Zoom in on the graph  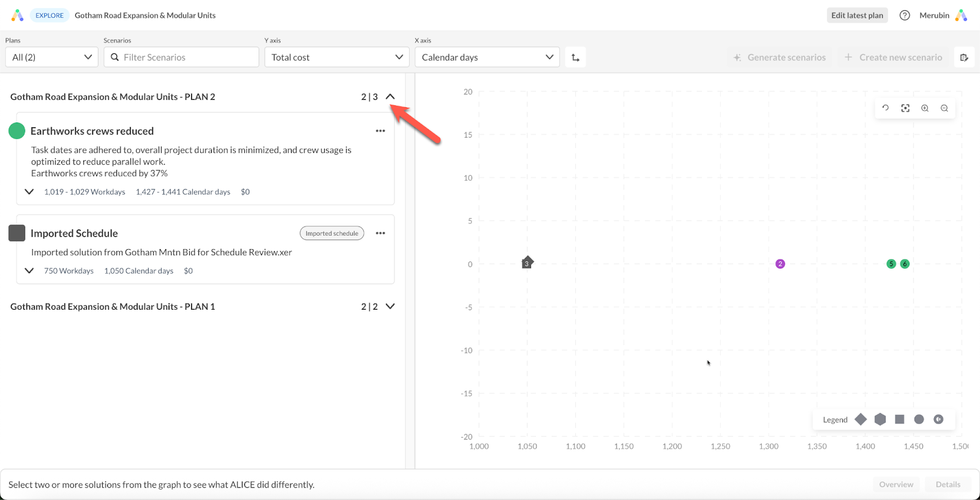point(925,108)
